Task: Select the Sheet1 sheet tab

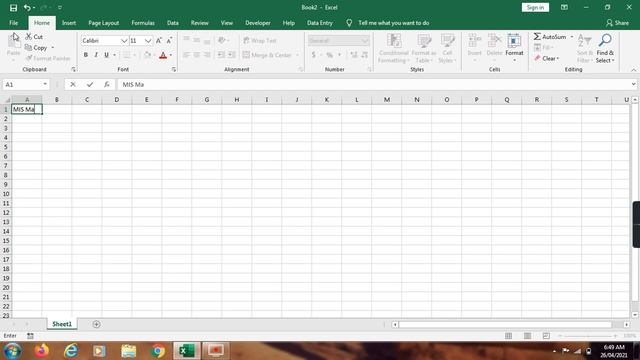Action: pos(62,324)
